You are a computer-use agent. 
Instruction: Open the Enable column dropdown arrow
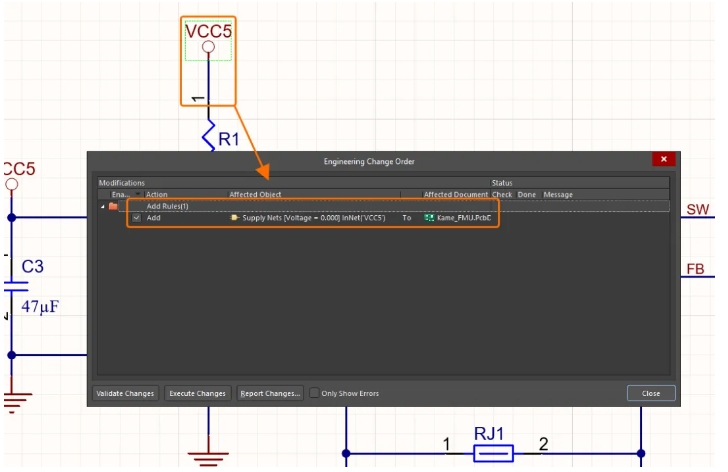coord(138,194)
